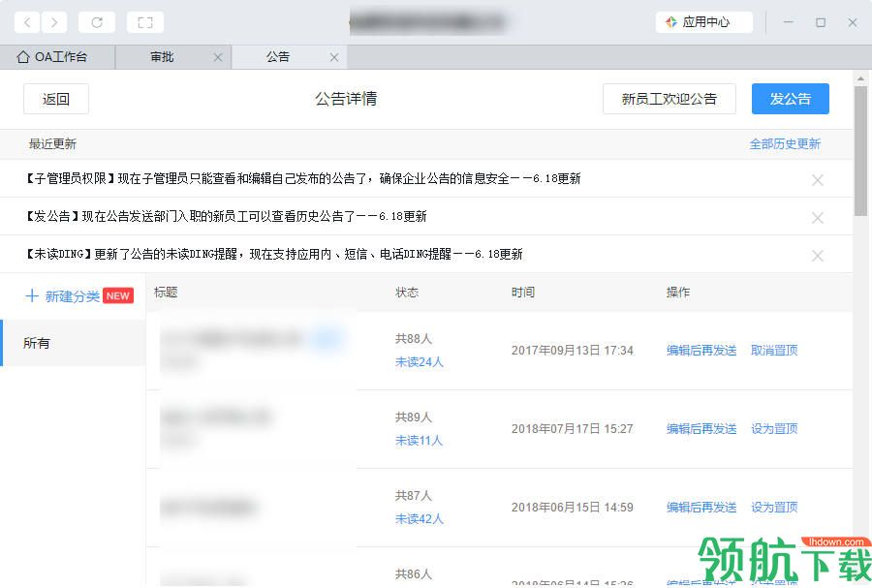Click the plus icon beside 新建分类
Screen dimensions: 872x588
point(32,295)
